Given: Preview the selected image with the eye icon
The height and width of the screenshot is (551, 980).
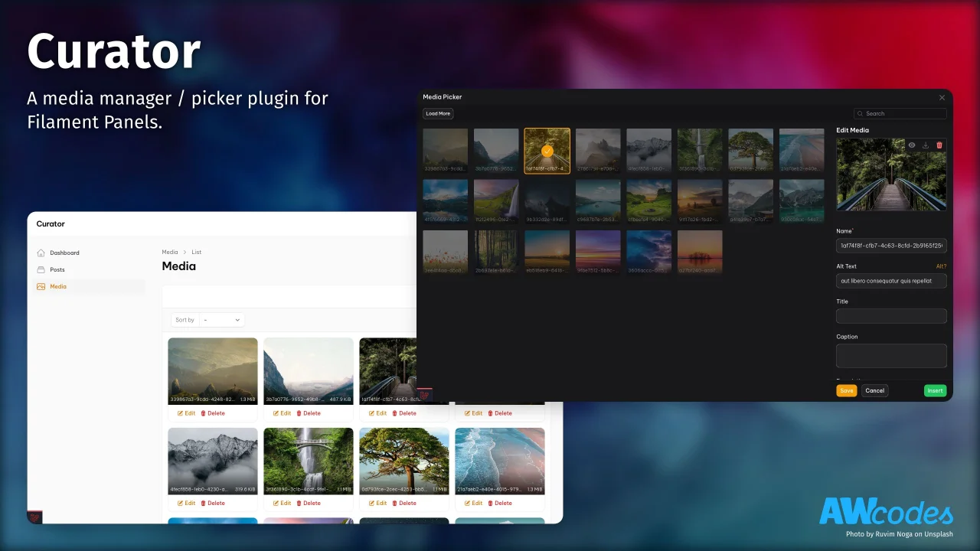Looking at the screenshot, I should 911,145.
